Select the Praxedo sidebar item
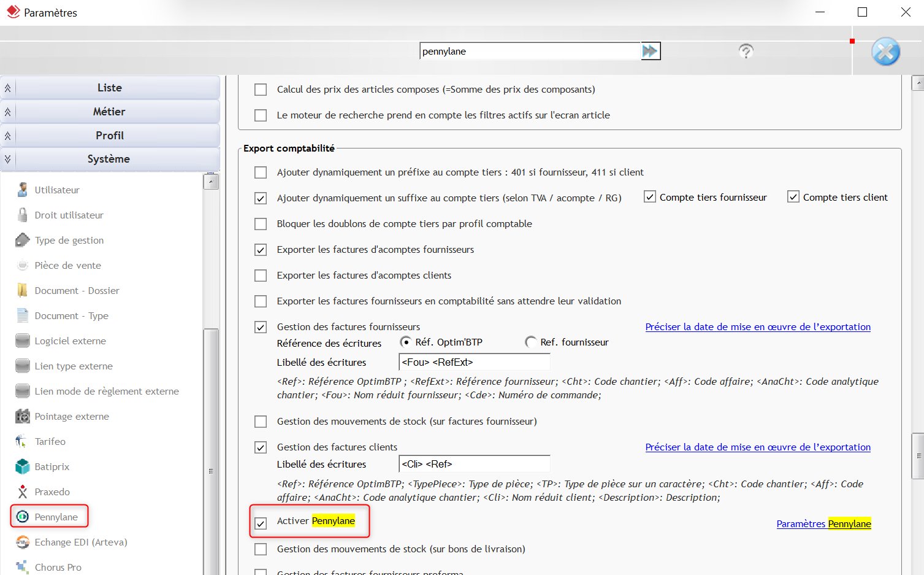Image resolution: width=924 pixels, height=575 pixels. tap(52, 492)
